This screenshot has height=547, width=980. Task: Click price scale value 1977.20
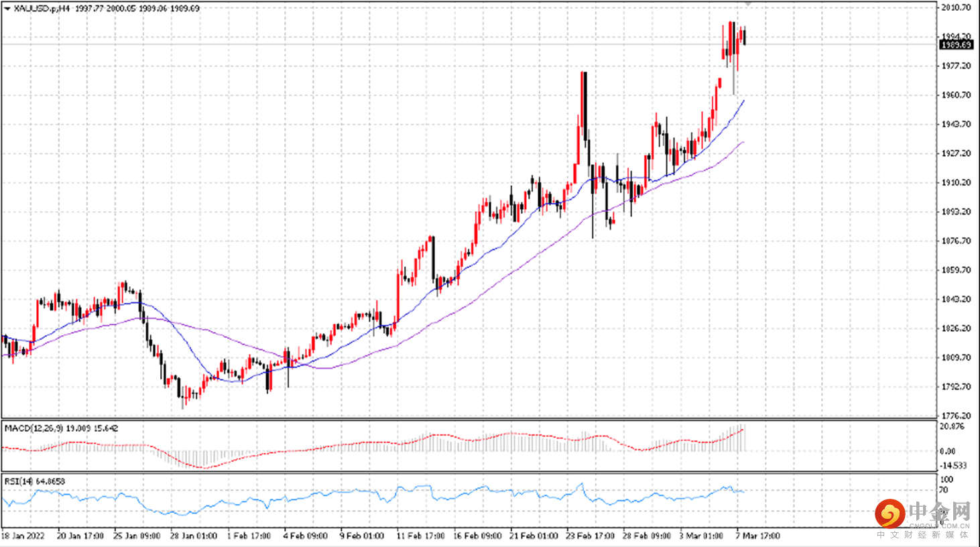click(x=956, y=66)
